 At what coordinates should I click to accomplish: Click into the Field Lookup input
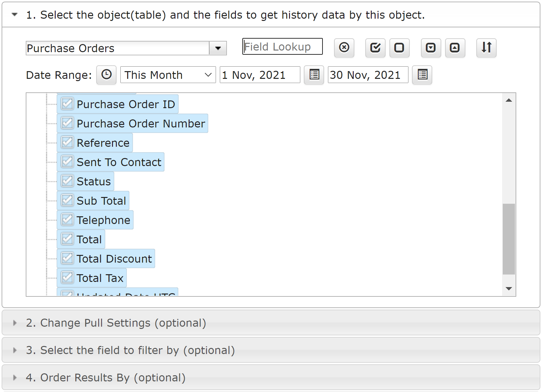pos(282,47)
